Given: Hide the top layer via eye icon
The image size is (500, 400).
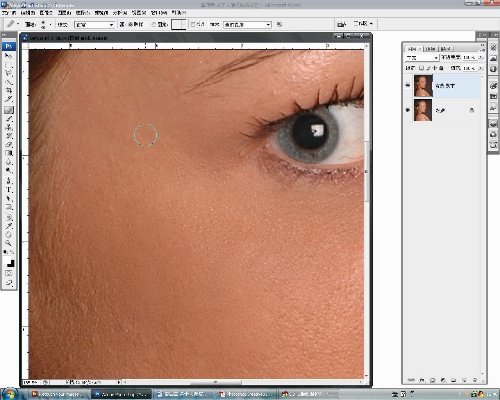Looking at the screenshot, I should (x=408, y=86).
